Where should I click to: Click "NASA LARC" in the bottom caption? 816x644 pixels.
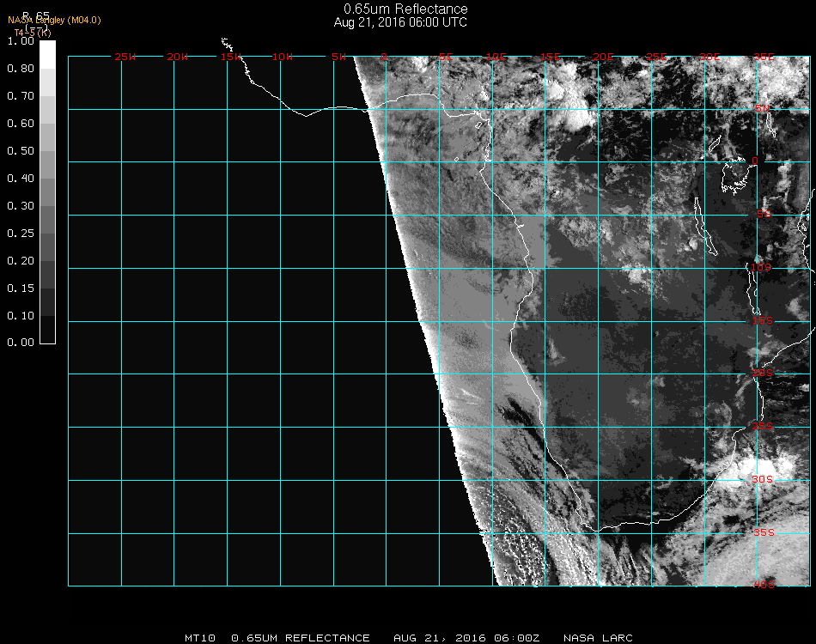pyautogui.click(x=598, y=638)
